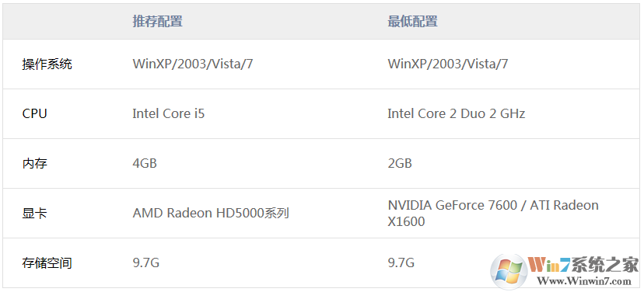Click the 存储空间 row label
This screenshot has width=644, height=292.
[47, 263]
